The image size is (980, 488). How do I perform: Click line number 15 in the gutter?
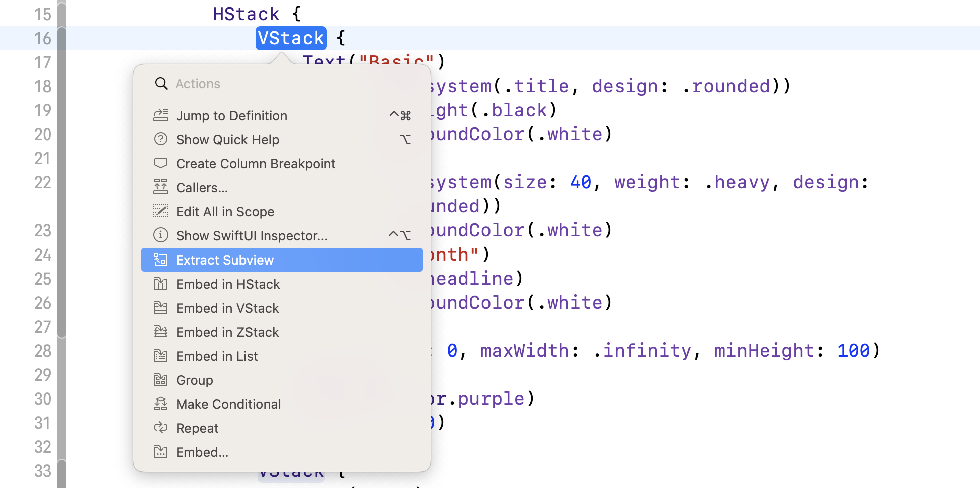[x=43, y=14]
